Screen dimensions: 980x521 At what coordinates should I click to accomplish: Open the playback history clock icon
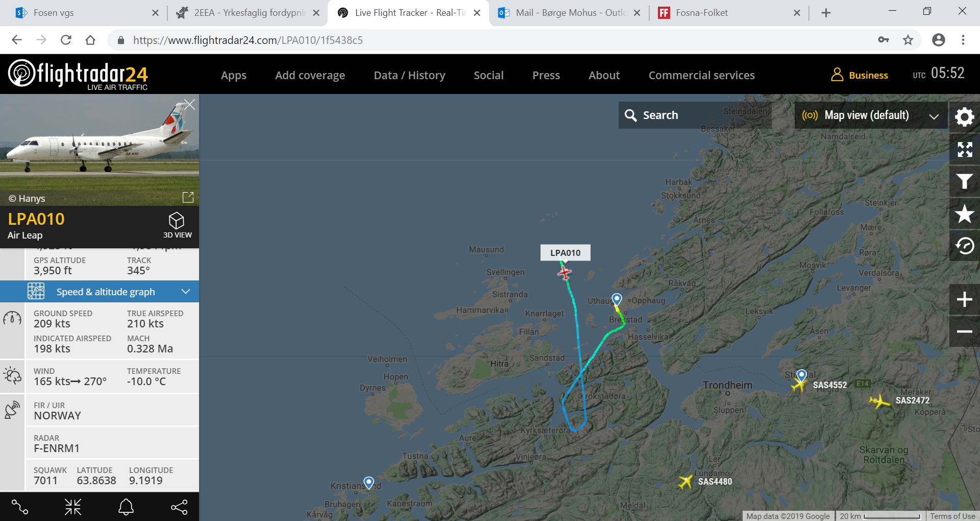pos(964,246)
